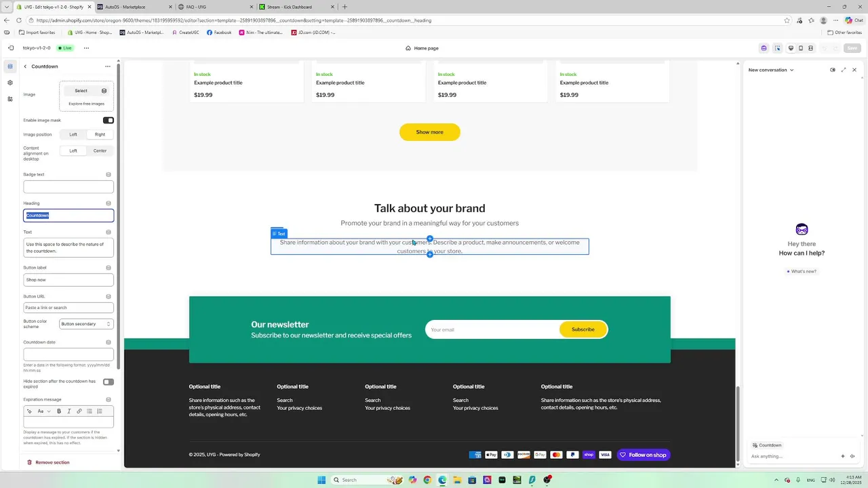Open the Apps icon in left sidebar
The width and height of the screenshot is (868, 488).
pos(9,99)
